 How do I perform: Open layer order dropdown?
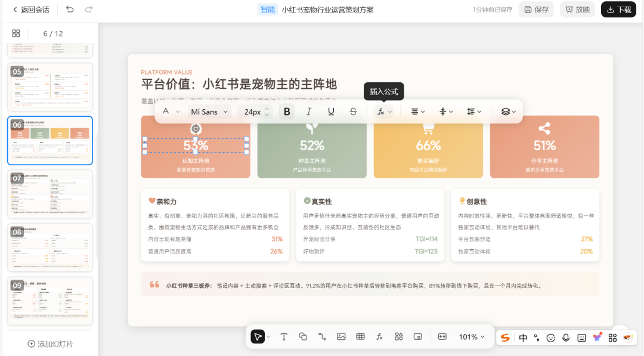(x=508, y=112)
